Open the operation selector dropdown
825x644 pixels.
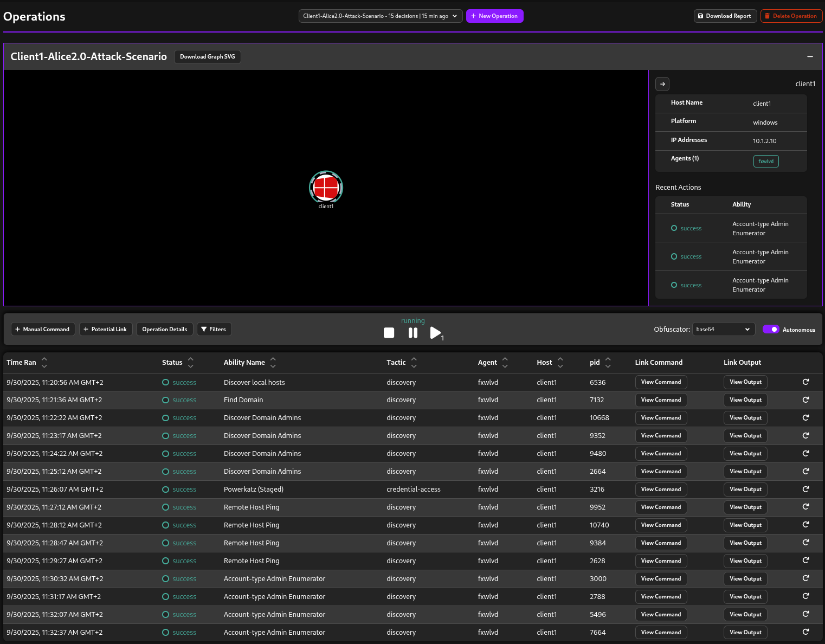380,16
